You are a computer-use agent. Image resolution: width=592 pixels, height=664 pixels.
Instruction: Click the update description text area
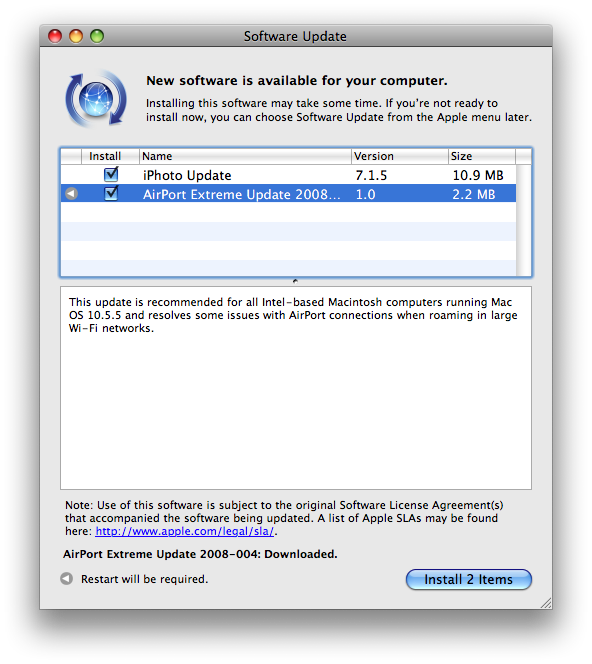tap(296, 388)
